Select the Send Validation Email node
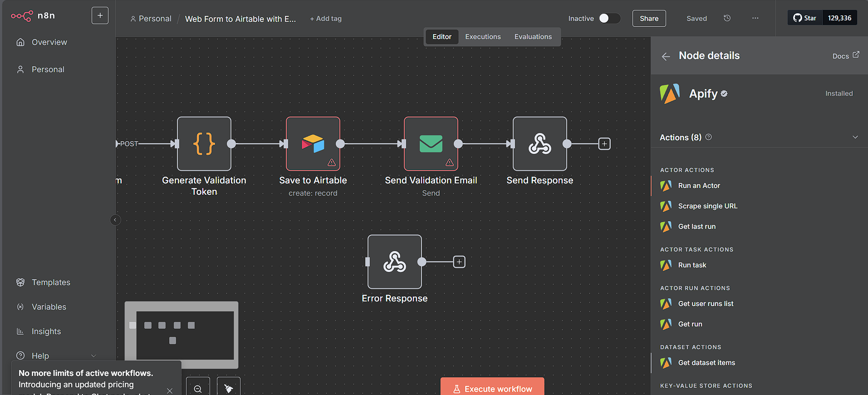Screen dimensions: 868x395 pos(431,144)
